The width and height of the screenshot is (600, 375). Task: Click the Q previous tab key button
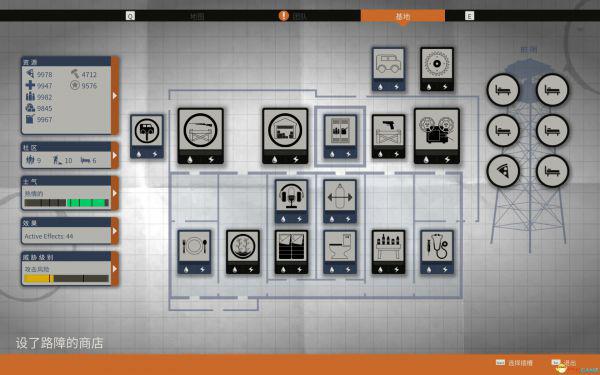click(x=130, y=16)
